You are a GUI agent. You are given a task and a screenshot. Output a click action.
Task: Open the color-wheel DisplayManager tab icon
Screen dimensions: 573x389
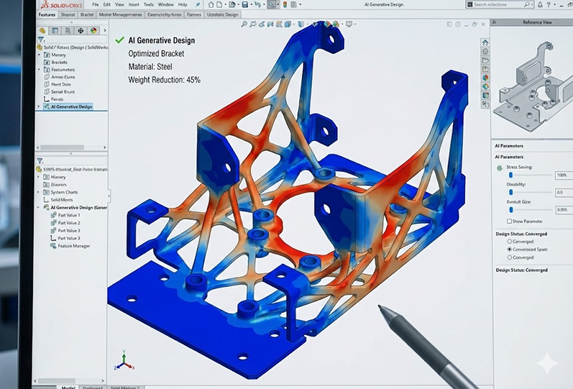[94, 30]
